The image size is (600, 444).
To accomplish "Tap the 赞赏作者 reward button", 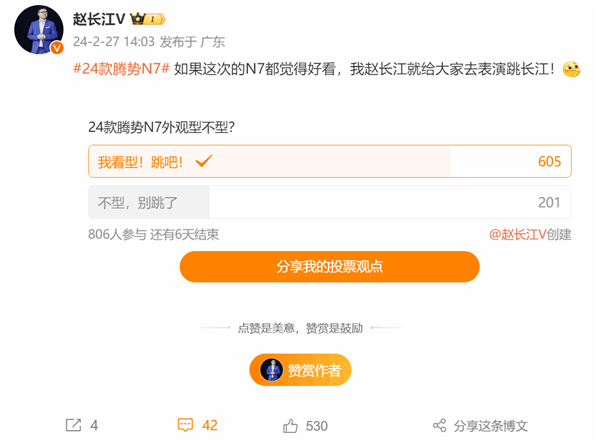I will click(300, 370).
